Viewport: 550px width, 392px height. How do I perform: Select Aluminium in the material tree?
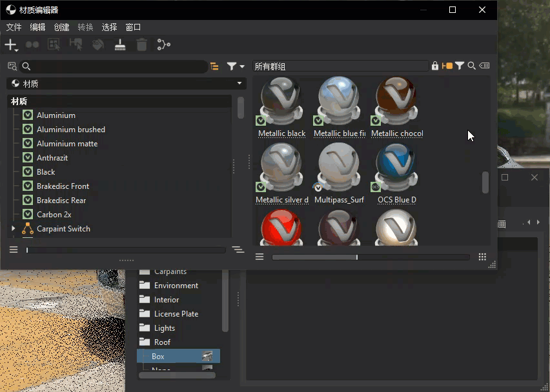click(56, 115)
